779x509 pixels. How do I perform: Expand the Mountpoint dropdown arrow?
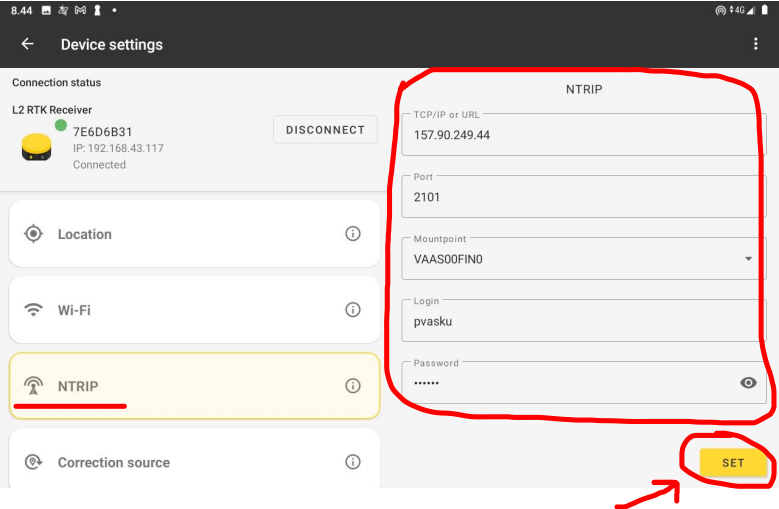pos(748,259)
